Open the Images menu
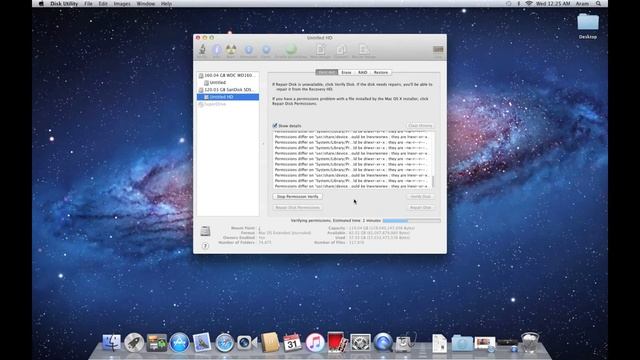This screenshot has height=360, width=640. (122, 4)
